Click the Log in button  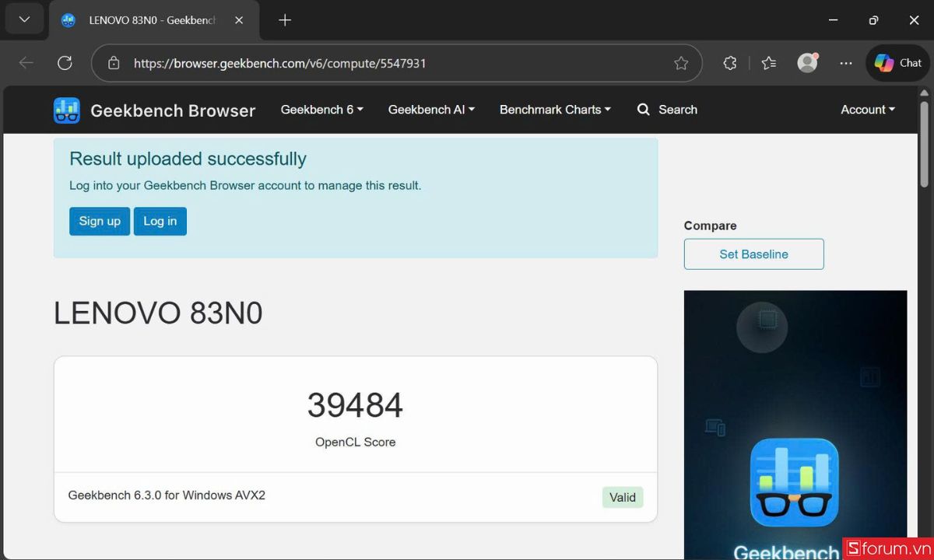(160, 221)
